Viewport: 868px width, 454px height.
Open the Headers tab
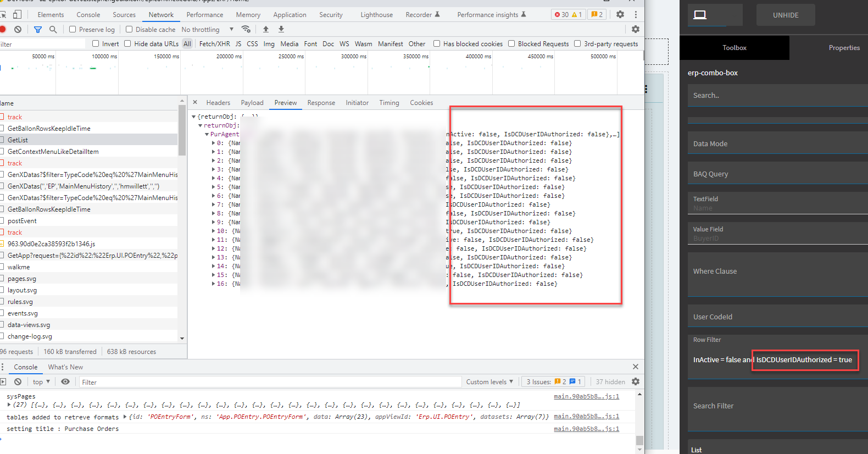point(218,103)
